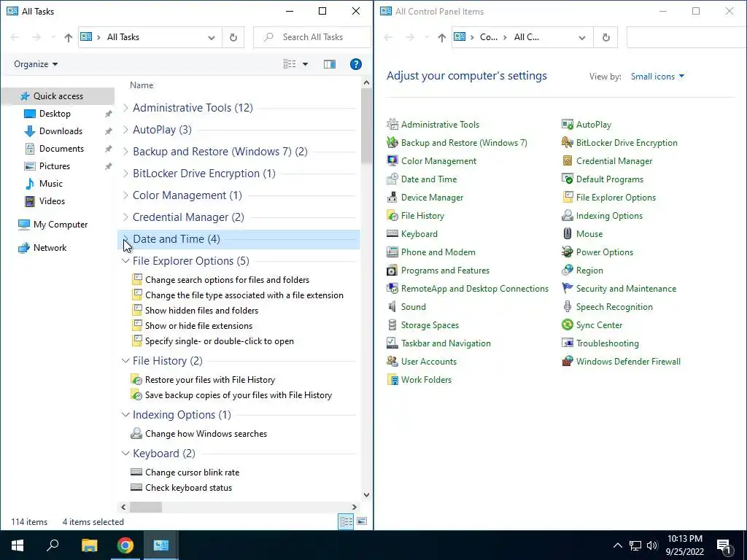747x560 pixels.
Task: Open the Organize dropdown menu
Action: coord(36,64)
